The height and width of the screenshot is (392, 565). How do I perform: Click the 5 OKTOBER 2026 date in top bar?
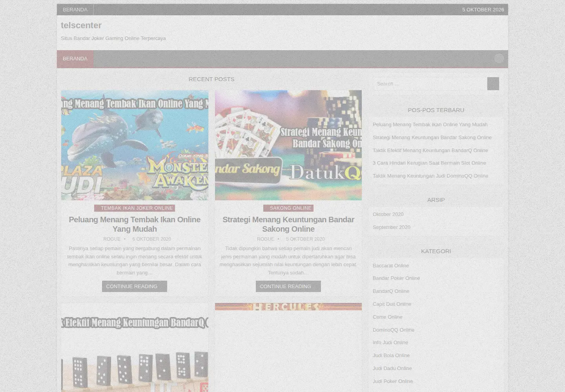483,9
